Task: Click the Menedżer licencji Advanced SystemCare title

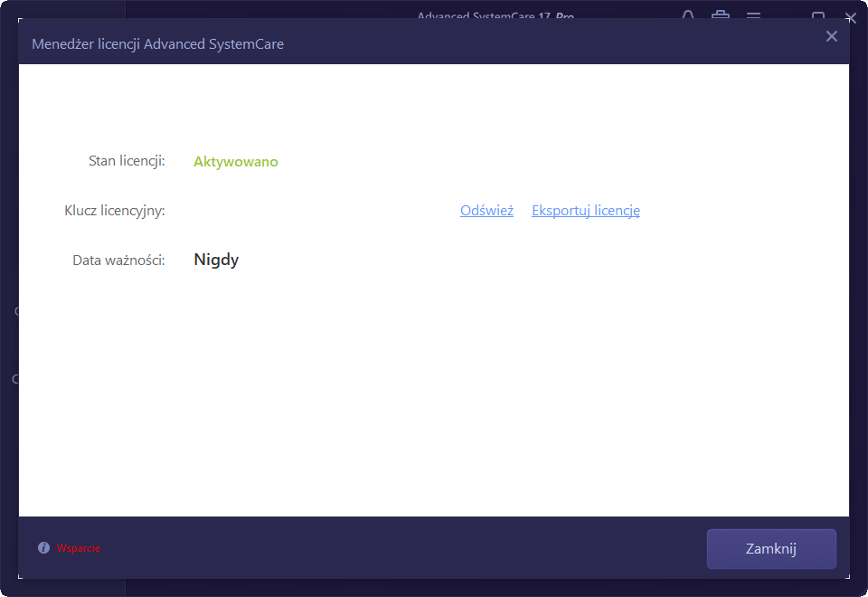Action: click(157, 44)
